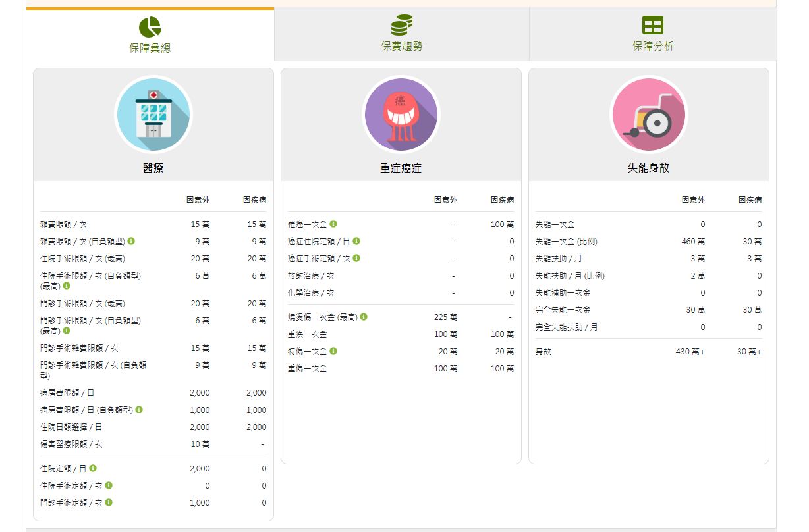
Task: Click the 重疾一次金 row label
Action: [307, 334]
